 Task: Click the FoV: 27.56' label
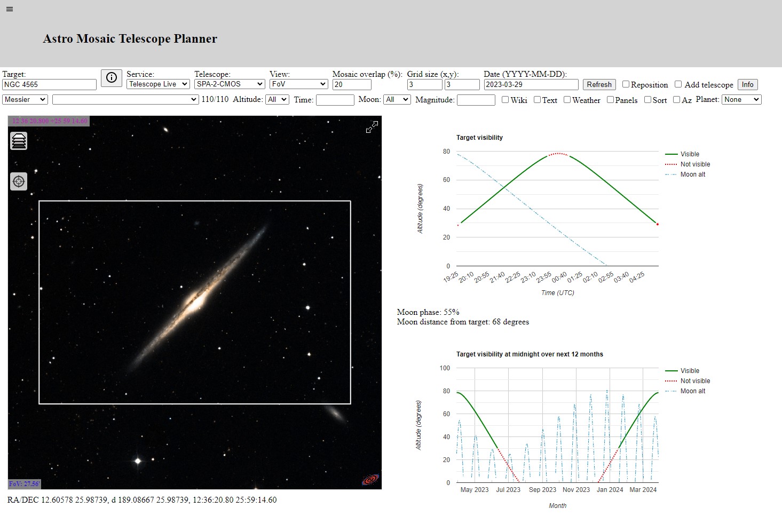tap(24, 484)
